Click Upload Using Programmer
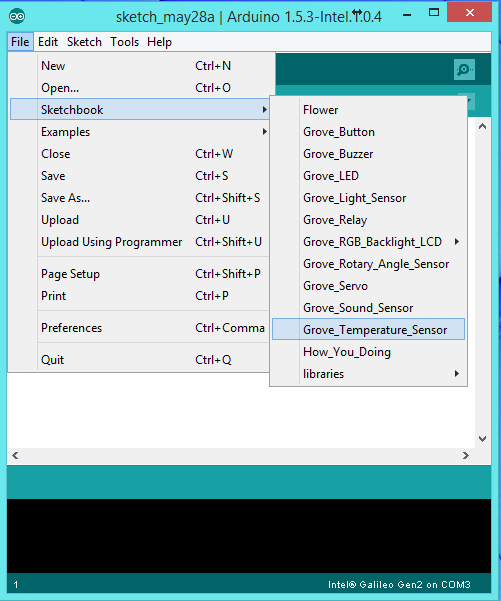Image resolution: width=501 pixels, height=601 pixels. (x=140, y=242)
